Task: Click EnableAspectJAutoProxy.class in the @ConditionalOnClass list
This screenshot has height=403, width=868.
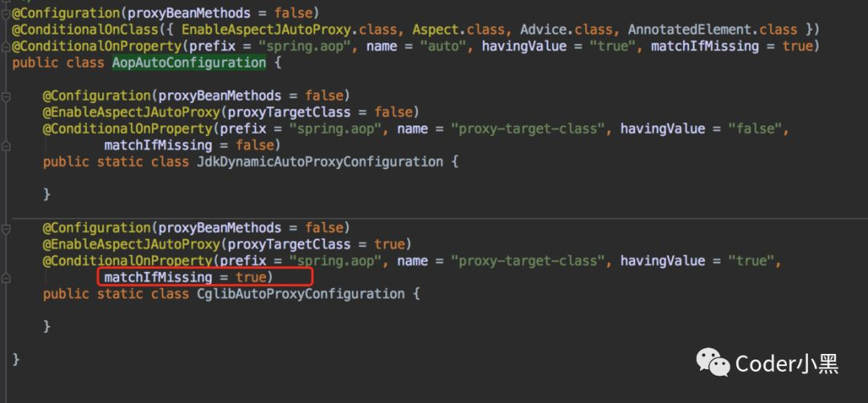Action: [x=289, y=30]
